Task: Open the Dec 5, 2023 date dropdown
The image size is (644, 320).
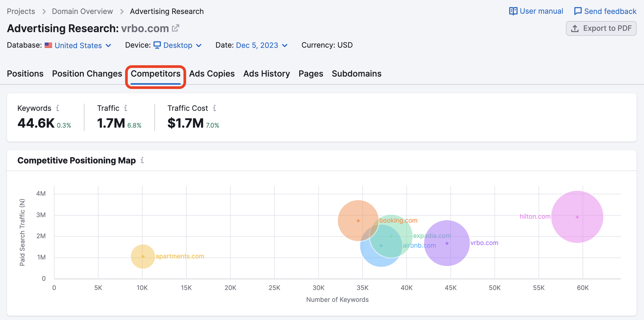Action: coord(262,45)
